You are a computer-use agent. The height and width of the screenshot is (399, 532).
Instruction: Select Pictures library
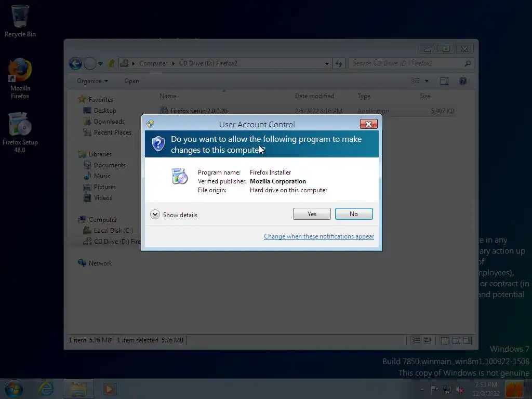[104, 187]
